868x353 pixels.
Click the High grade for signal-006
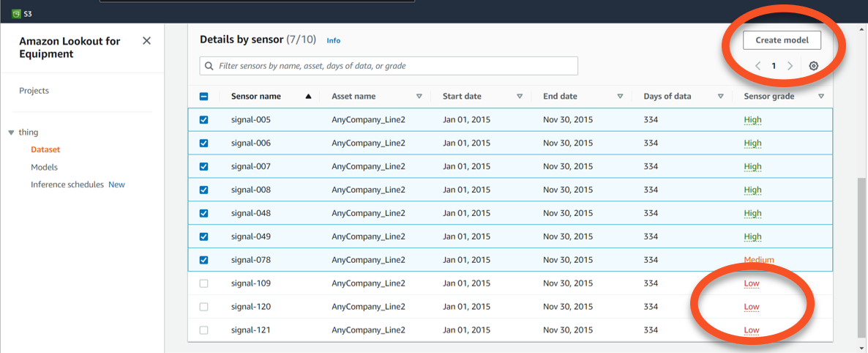pyautogui.click(x=753, y=143)
